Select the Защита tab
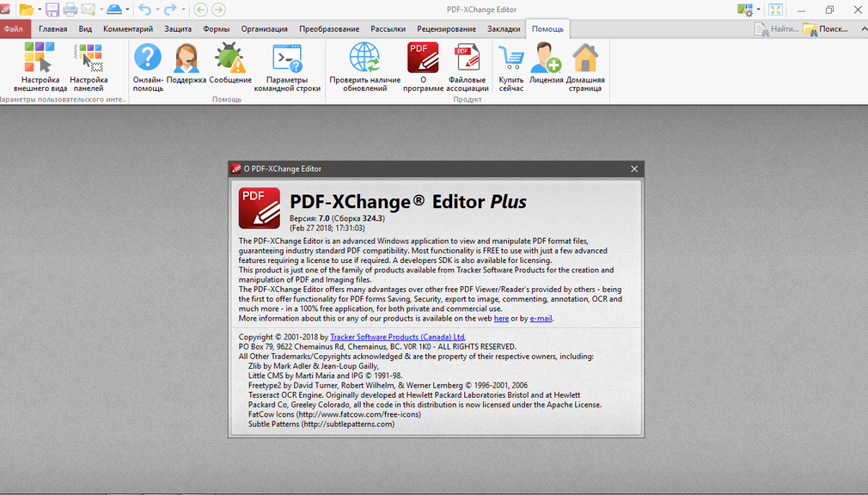Screen dimensions: 868x495 coord(178,29)
